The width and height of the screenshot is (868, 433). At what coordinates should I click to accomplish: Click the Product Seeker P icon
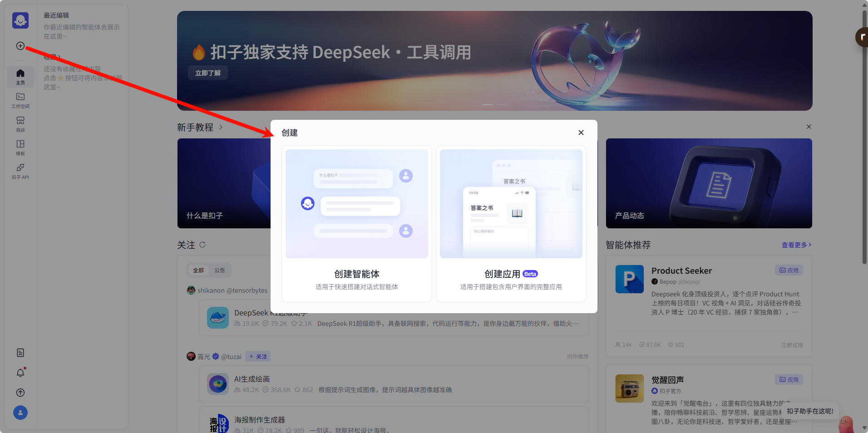click(630, 279)
